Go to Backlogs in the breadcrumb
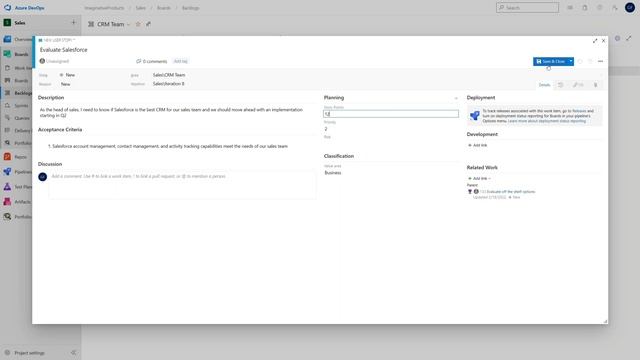The height and width of the screenshot is (360, 640). tap(191, 8)
